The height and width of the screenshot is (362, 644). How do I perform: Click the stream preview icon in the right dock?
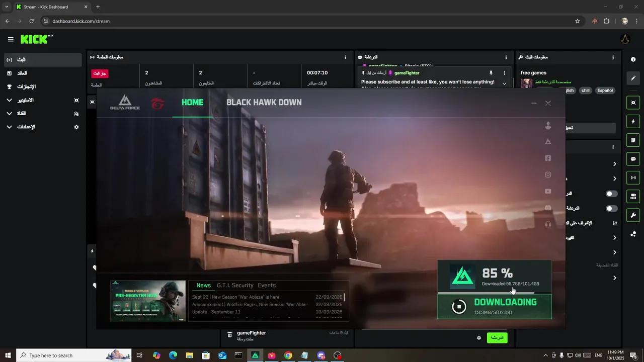coord(633,103)
